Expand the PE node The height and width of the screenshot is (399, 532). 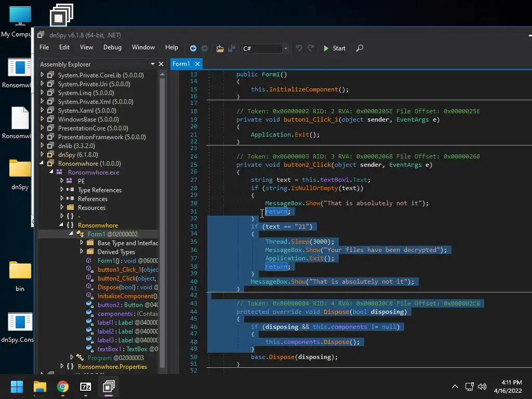(x=62, y=181)
